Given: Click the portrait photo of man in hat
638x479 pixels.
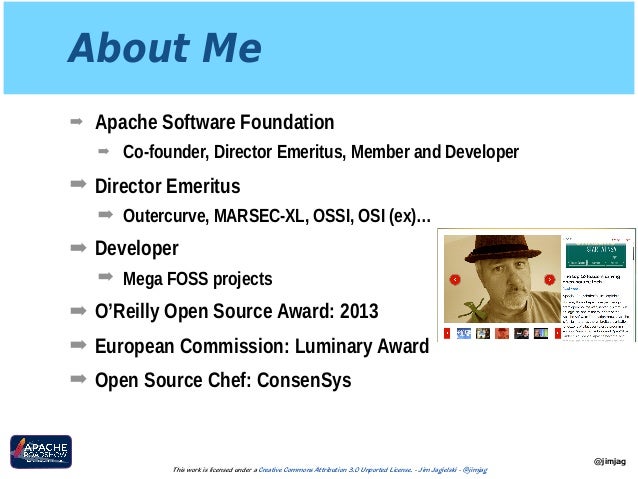Looking at the screenshot, I should (x=502, y=279).
